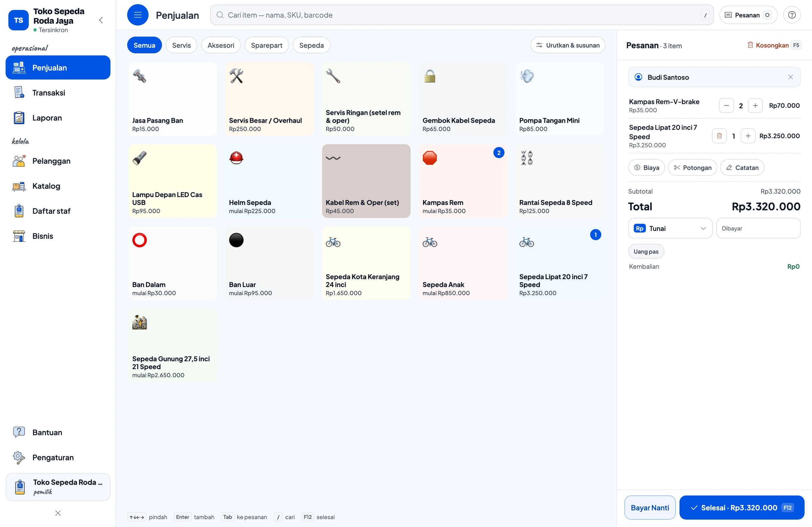Focus the Cari item search box
Screen dimensions: 812x527
point(461,15)
